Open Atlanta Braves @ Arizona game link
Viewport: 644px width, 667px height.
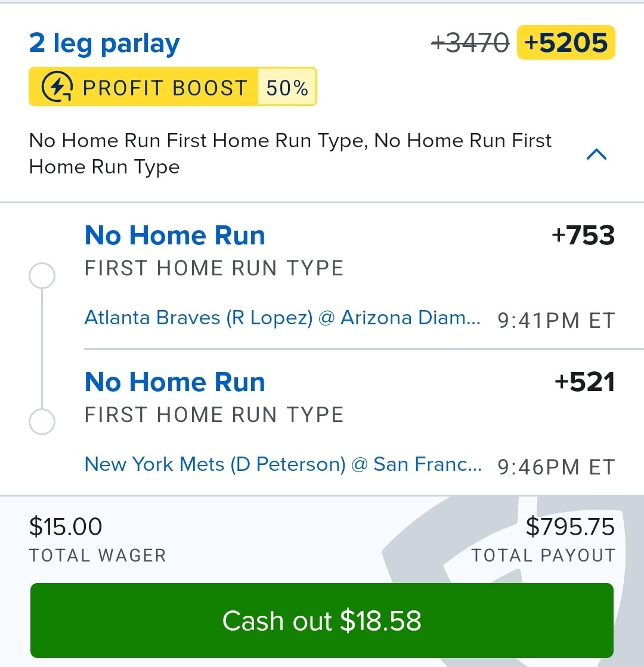coord(283,318)
